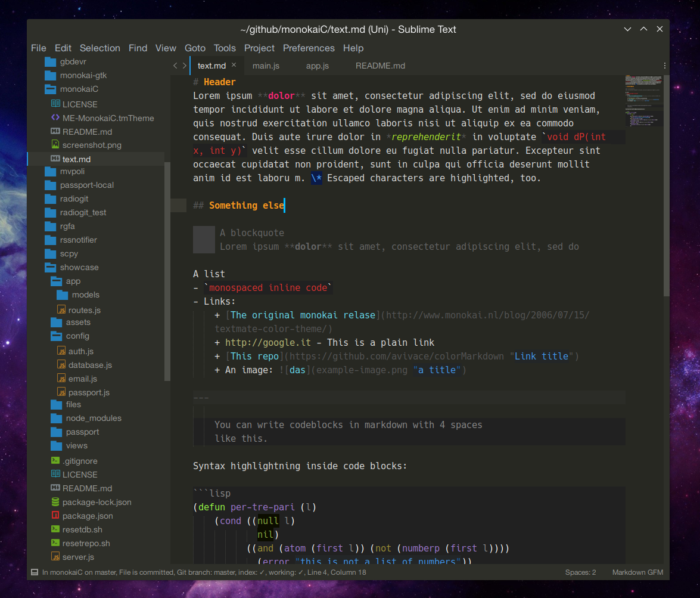Click the monokaiC LICENSE file icon
This screenshot has height=598, width=700.
tap(55, 104)
